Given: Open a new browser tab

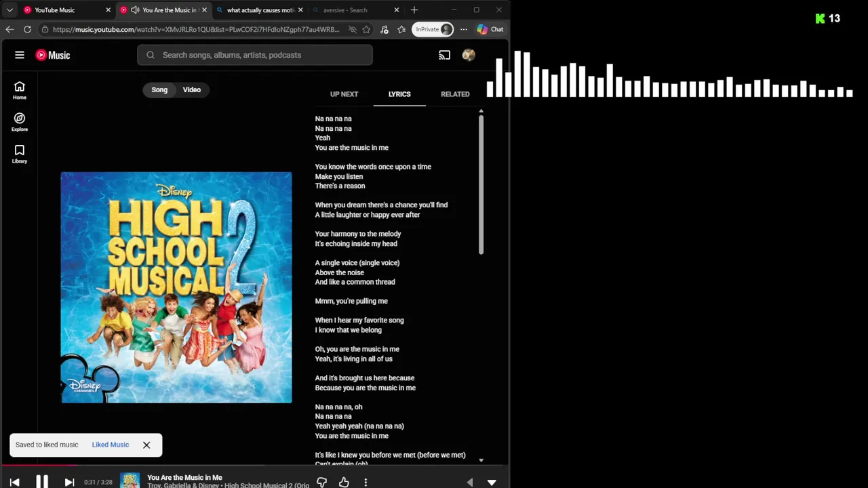Looking at the screenshot, I should 414,10.
